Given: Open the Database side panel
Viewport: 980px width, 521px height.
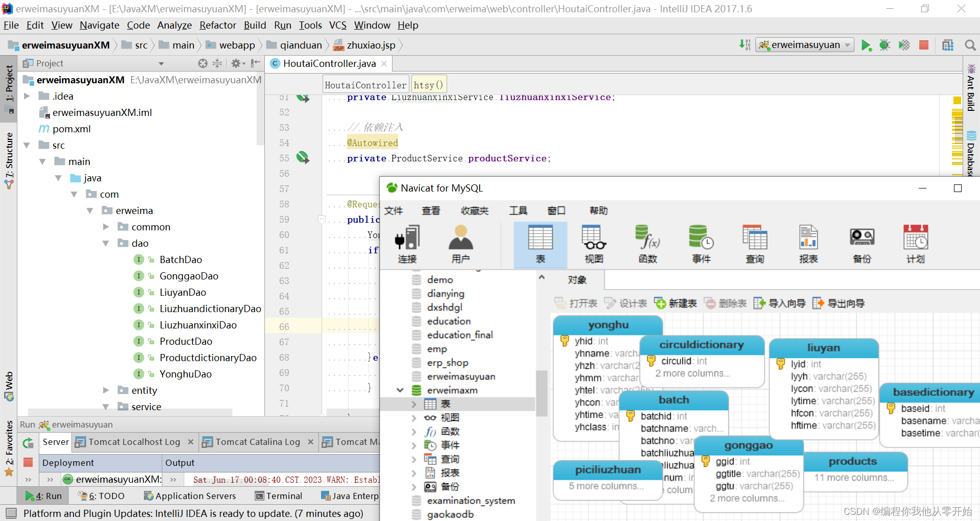Looking at the screenshot, I should tap(971, 153).
